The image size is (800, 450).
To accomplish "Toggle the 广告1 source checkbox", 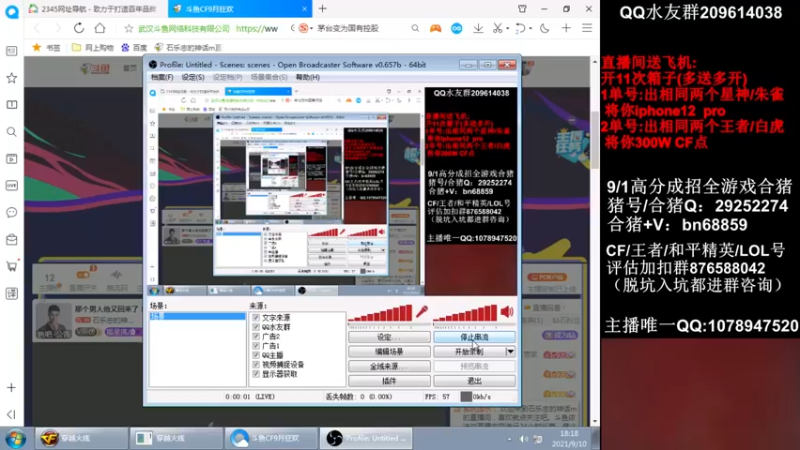I will [256, 346].
